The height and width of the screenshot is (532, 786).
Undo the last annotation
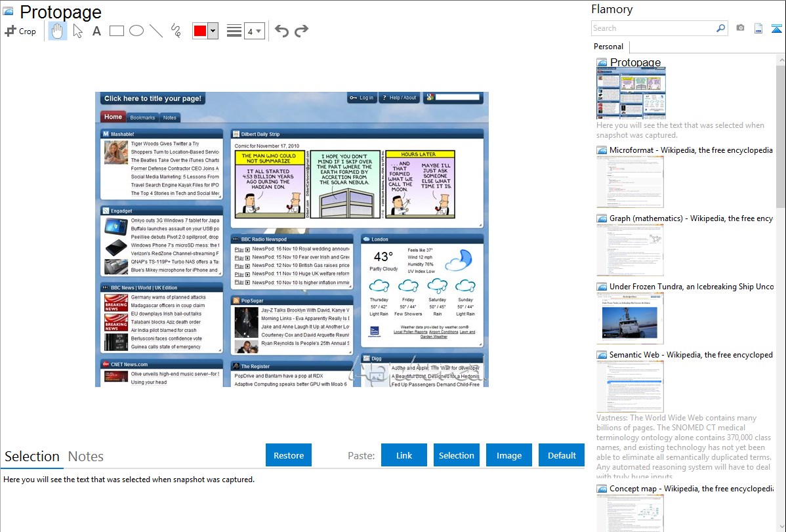(281, 31)
